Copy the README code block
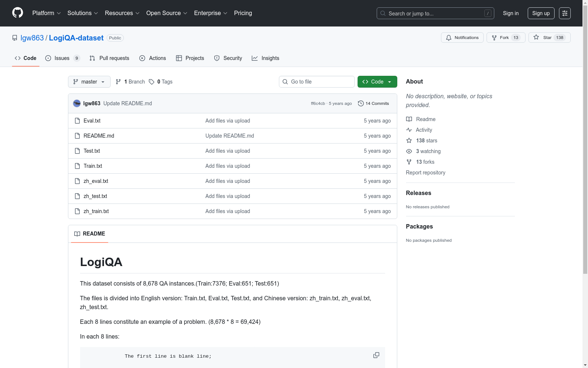Screen dimensions: 588x368 pyautogui.click(x=376, y=355)
